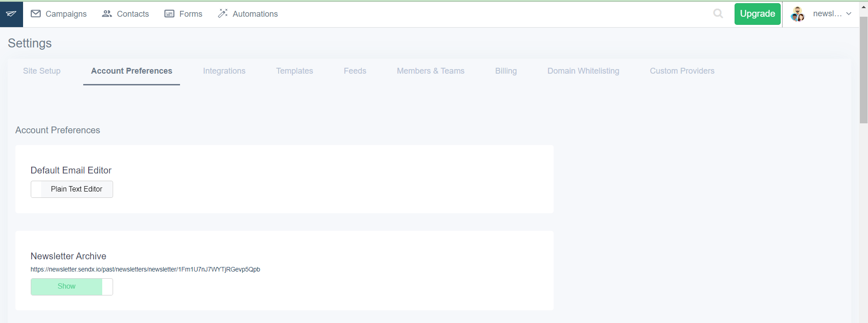Open Contacts from the top navigation
The width and height of the screenshot is (868, 323).
click(x=125, y=14)
